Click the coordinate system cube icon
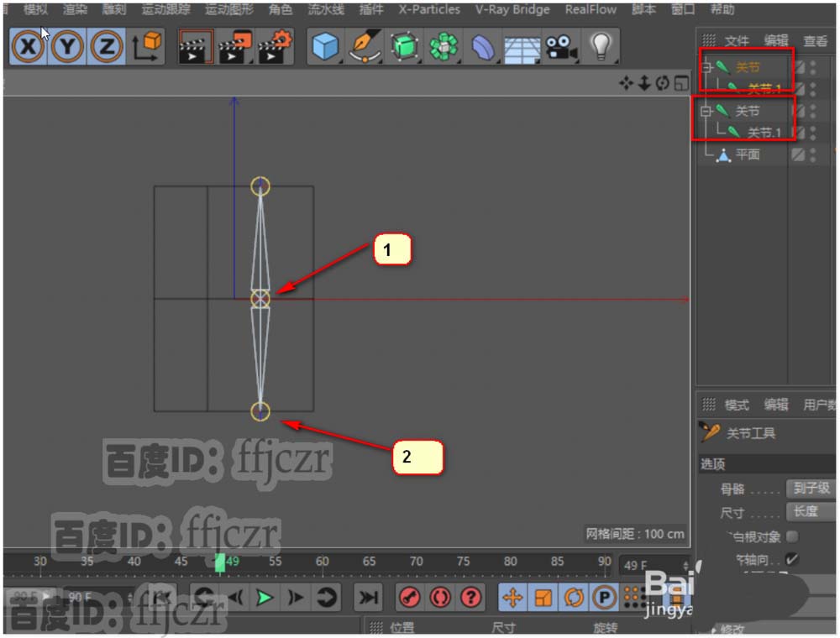840x638 pixels. (x=146, y=47)
